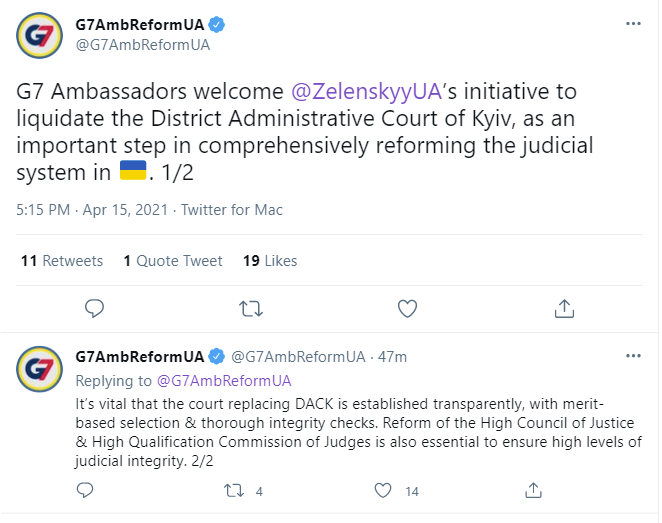The width and height of the screenshot is (662, 523).
Task: Open the @ZelenskyyUA mention link
Action: click(366, 91)
